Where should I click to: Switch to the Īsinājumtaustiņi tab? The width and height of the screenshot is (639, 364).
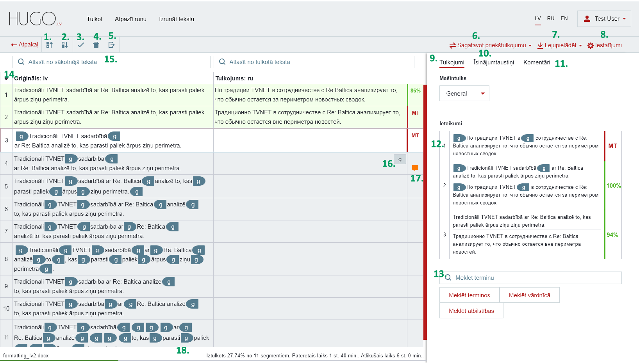point(494,62)
